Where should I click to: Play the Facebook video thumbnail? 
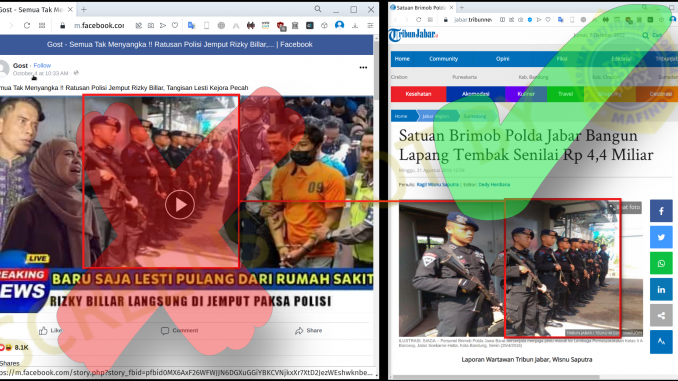pos(180,205)
